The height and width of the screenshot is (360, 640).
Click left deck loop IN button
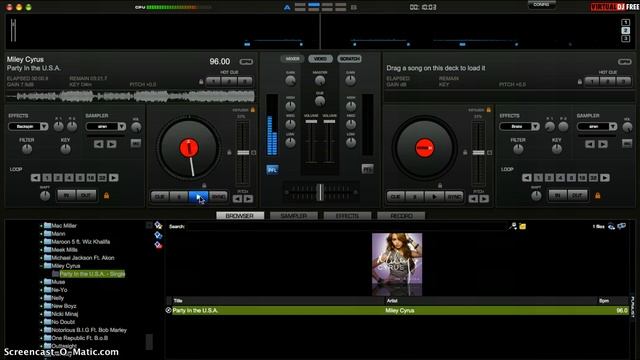click(67, 196)
